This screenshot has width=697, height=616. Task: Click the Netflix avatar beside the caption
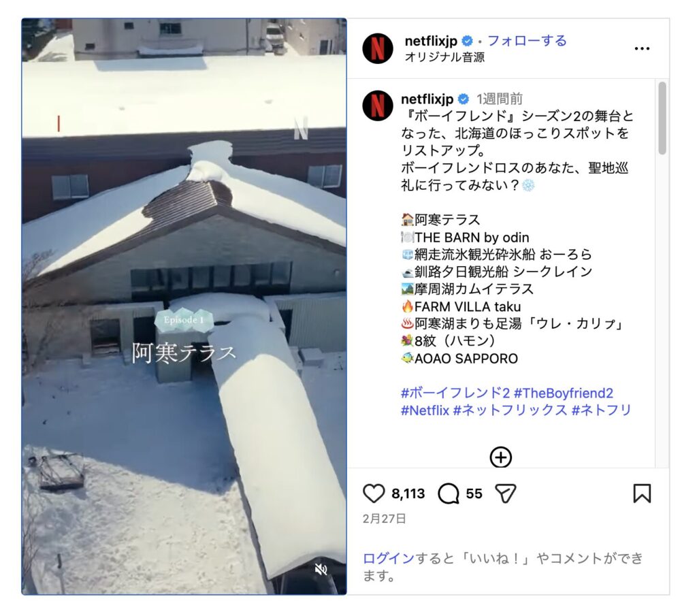tap(378, 106)
